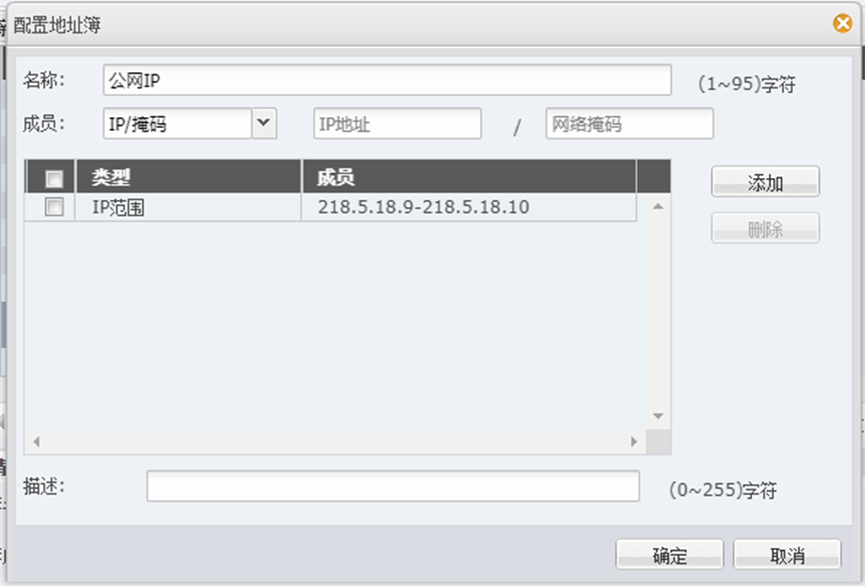Focus the 描述 description text field
Image resolution: width=865 pixels, height=586 pixels.
(393, 486)
